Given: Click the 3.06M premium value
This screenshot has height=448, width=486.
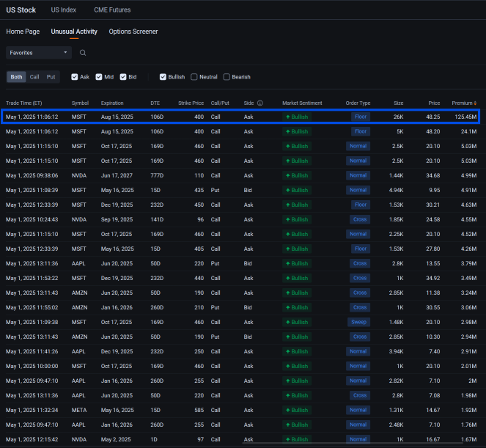Looking at the screenshot, I should point(468,307).
